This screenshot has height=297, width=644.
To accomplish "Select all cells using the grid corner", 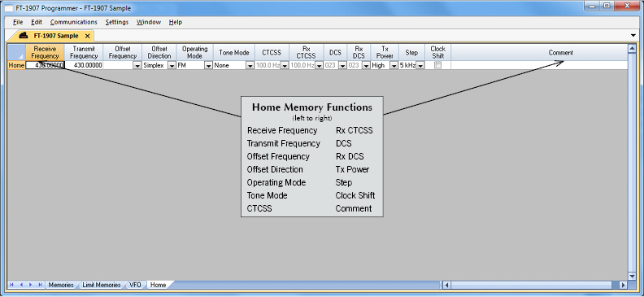I will click(16, 53).
